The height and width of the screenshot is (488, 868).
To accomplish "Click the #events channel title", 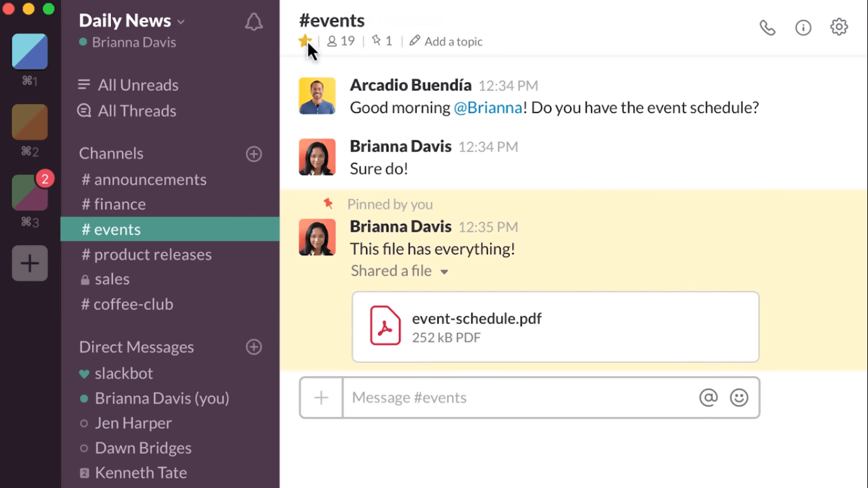I will [332, 20].
